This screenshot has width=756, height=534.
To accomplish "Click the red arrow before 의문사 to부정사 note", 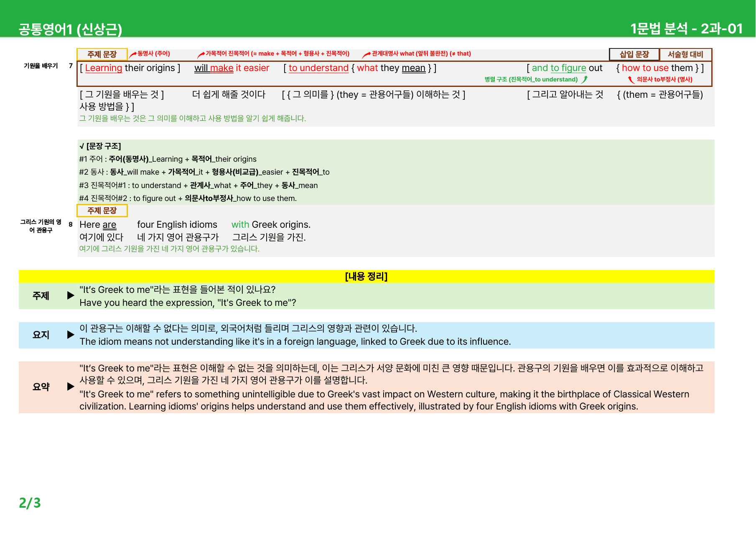I will (x=631, y=79).
